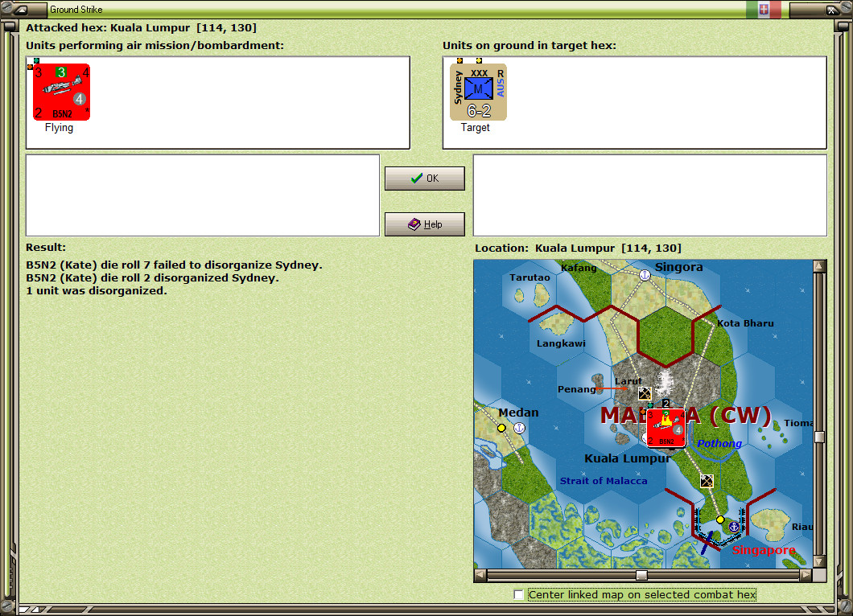Click the Pothong map label
The height and width of the screenshot is (616, 853).
coord(719,444)
